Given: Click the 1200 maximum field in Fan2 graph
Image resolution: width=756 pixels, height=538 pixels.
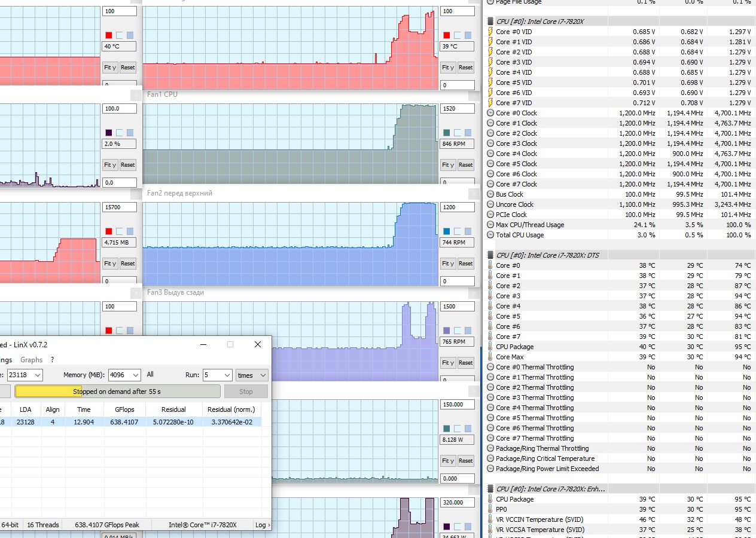Looking at the screenshot, I should tap(457, 207).
